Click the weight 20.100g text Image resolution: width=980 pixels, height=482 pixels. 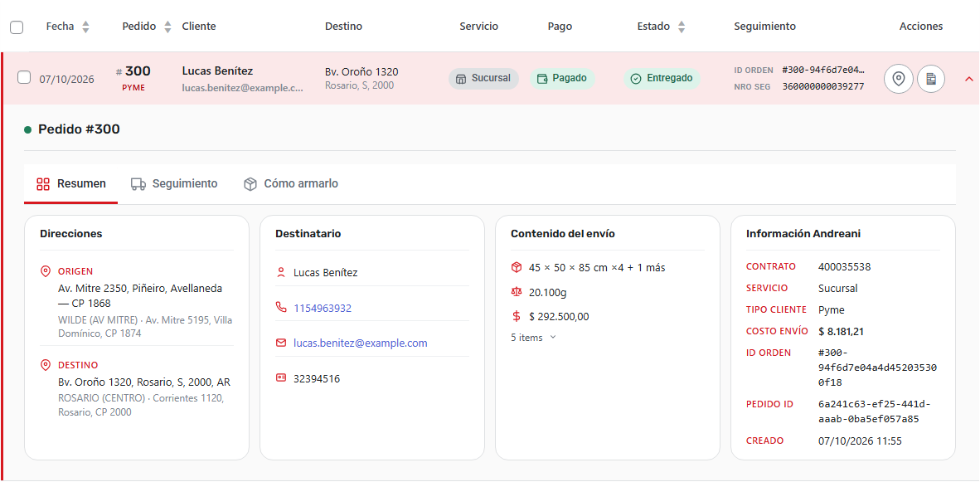[x=548, y=293]
